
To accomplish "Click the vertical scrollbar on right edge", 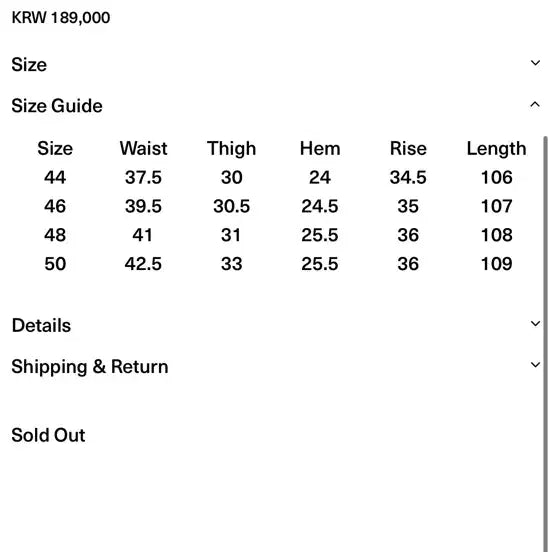I will (546, 344).
